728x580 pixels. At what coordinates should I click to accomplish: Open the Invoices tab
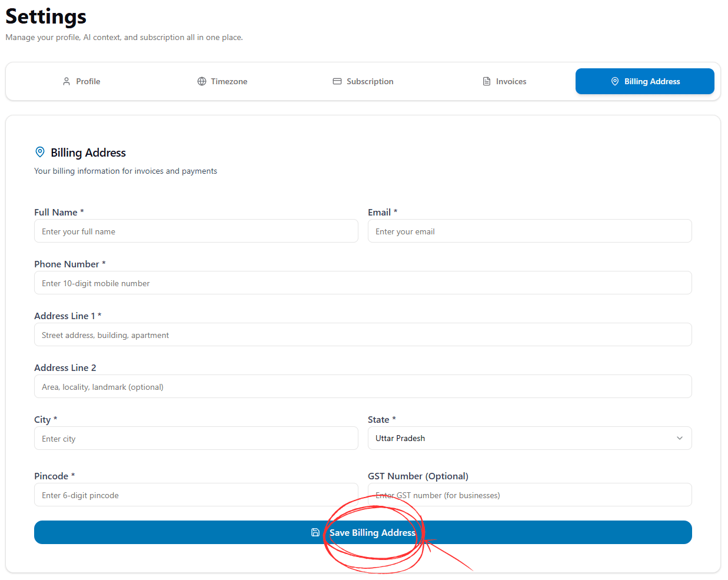pyautogui.click(x=504, y=81)
